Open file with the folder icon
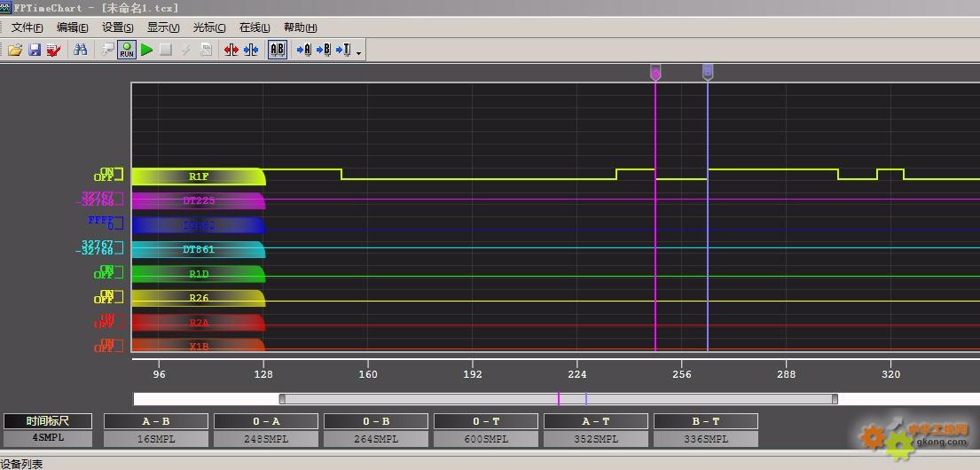This screenshot has height=470, width=980. (x=15, y=50)
